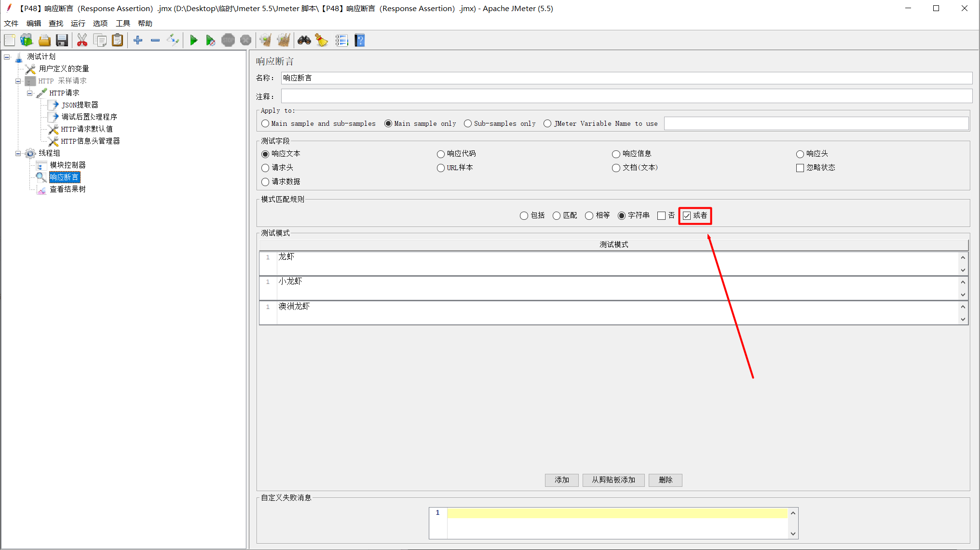This screenshot has width=980, height=550.
Task: Open the 查找 menu
Action: [x=56, y=24]
